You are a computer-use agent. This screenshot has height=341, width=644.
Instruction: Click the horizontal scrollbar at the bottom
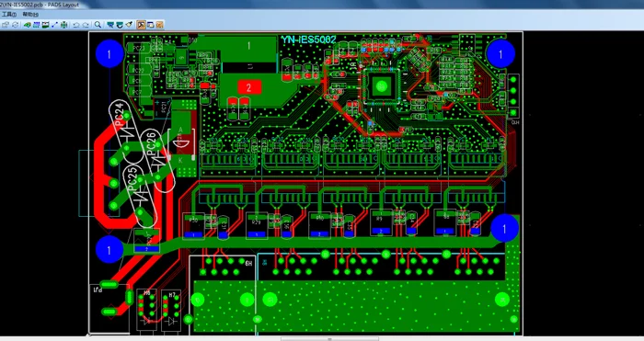coord(329,339)
